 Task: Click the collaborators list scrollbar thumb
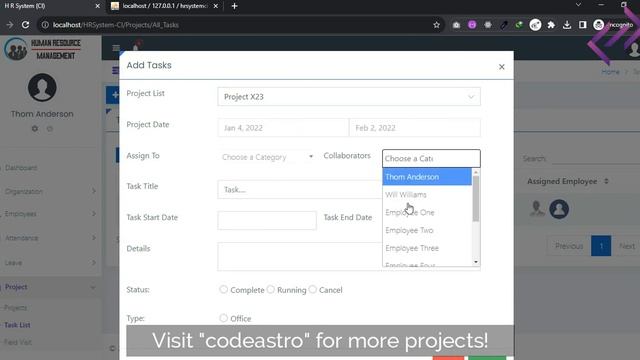point(476,198)
